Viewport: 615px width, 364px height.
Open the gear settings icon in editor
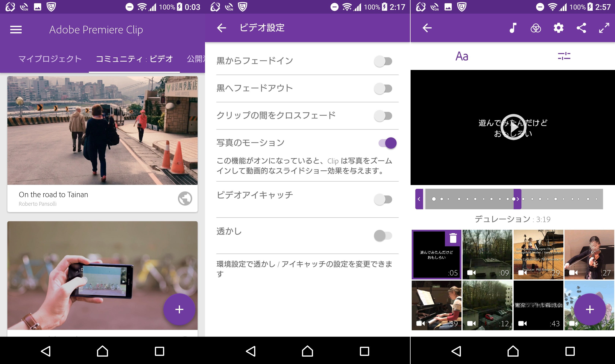click(558, 28)
